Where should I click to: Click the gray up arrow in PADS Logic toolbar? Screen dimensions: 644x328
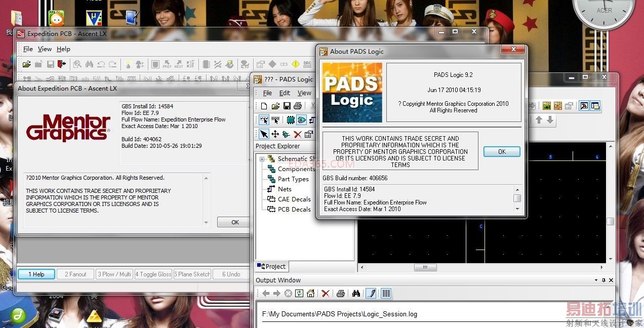(x=539, y=120)
